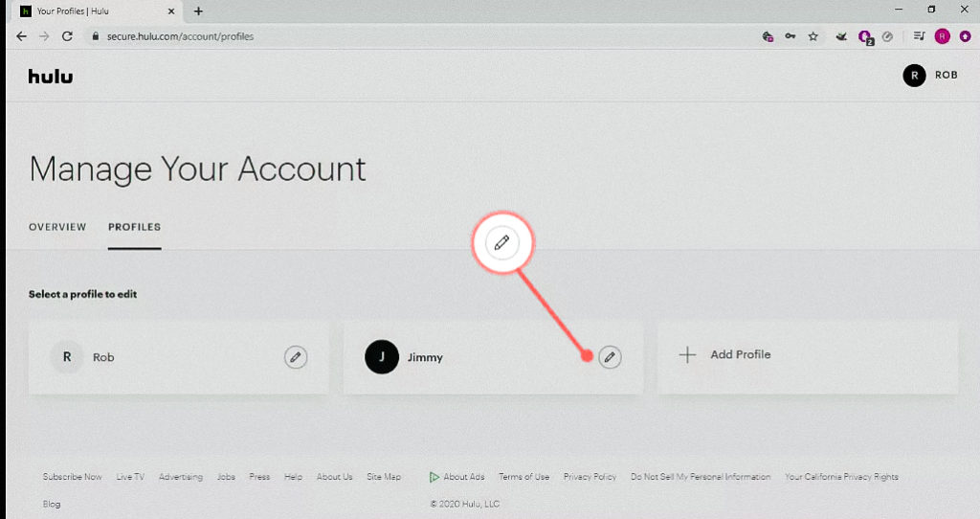Open the Help footer link
980x519 pixels.
(x=293, y=477)
